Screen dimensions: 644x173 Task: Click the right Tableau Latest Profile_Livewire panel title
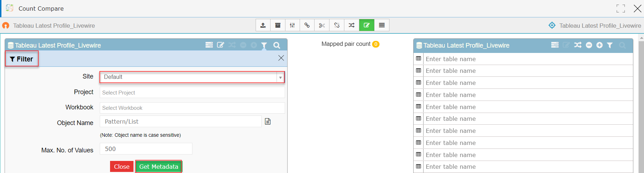466,45
